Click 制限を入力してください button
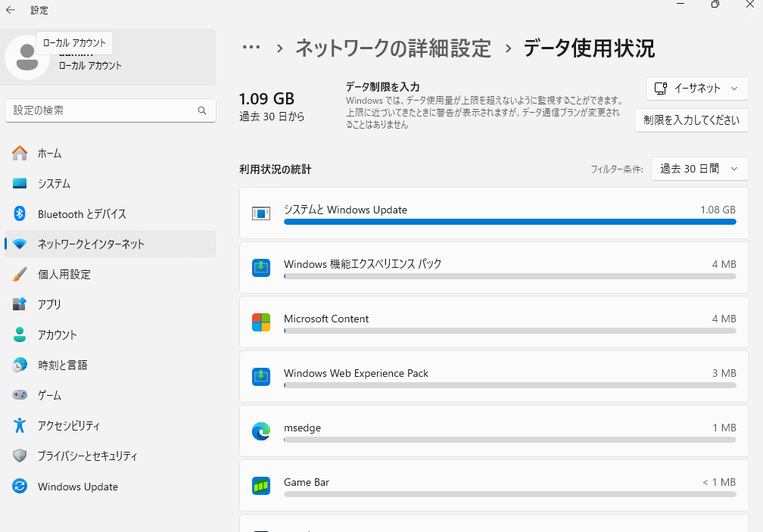 (691, 120)
